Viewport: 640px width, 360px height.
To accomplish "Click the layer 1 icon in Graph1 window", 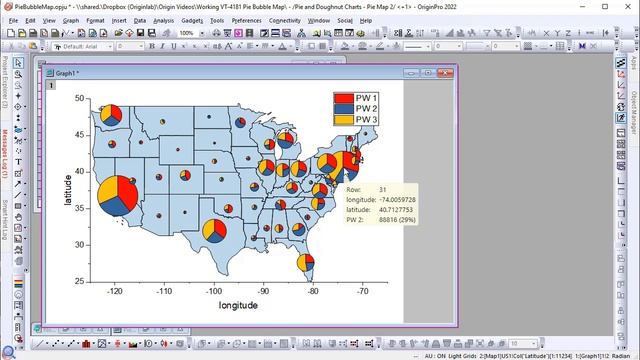I will click(x=51, y=85).
